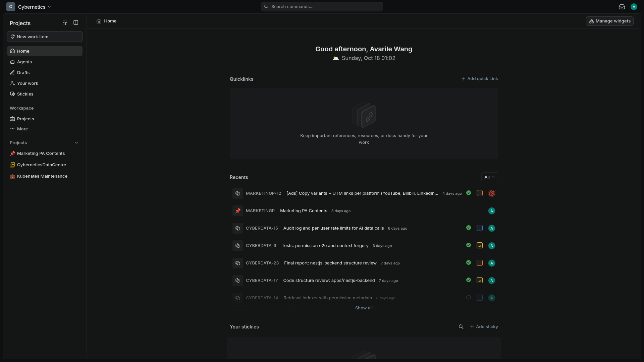Click the Cybernetics workspace logo
Image resolution: width=644 pixels, height=362 pixels.
coord(11,7)
